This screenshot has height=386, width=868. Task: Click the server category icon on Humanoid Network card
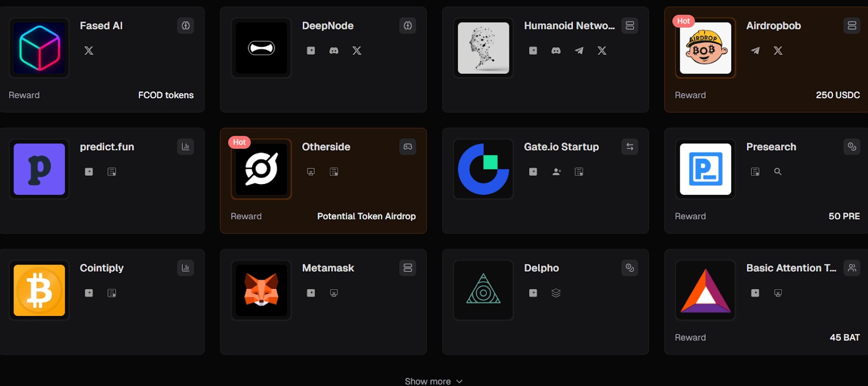click(630, 26)
